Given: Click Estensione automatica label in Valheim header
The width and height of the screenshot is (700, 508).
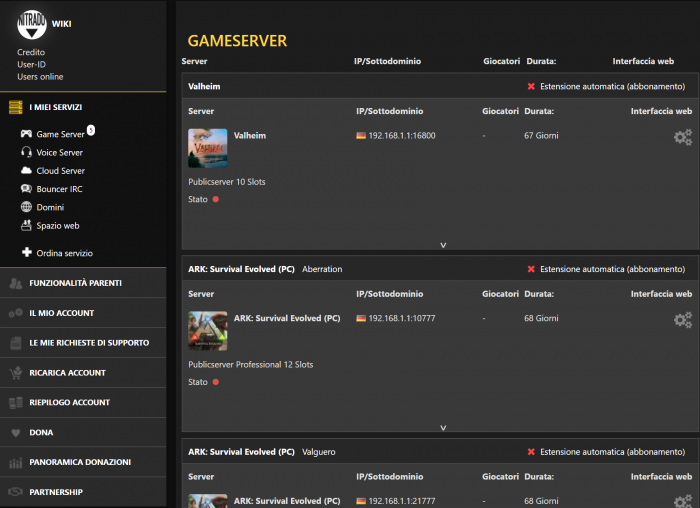Looking at the screenshot, I should coord(612,86).
